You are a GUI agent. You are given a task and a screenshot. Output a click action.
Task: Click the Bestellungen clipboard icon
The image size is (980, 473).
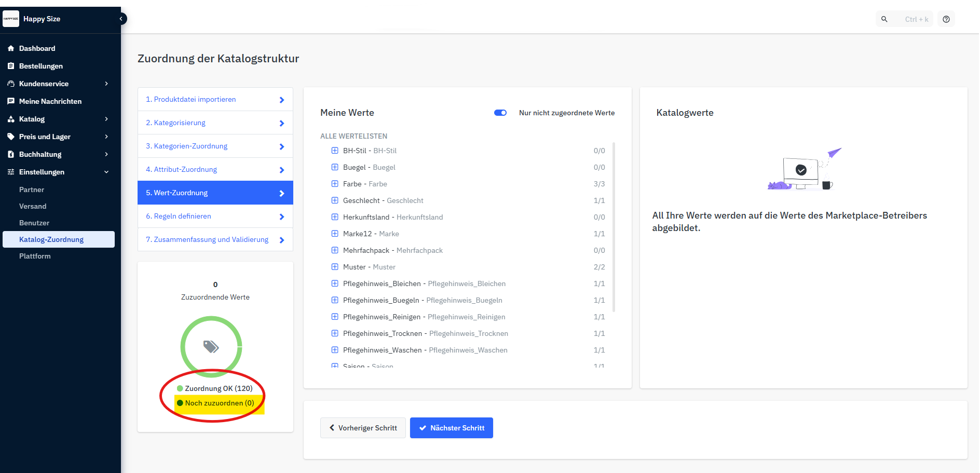[11, 66]
